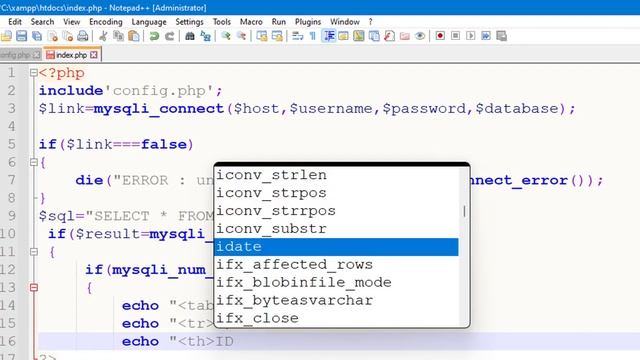
Task: Open the Language menu
Action: pos(149,22)
